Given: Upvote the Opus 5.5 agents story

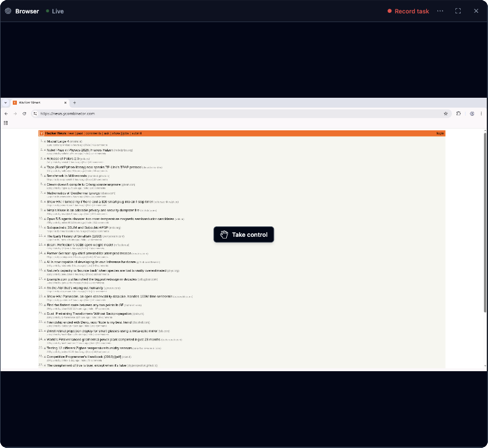Looking at the screenshot, I should point(45,219).
